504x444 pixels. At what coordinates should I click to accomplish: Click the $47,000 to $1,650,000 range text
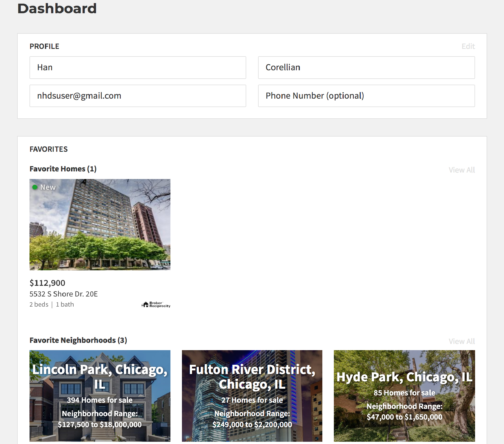404,417
